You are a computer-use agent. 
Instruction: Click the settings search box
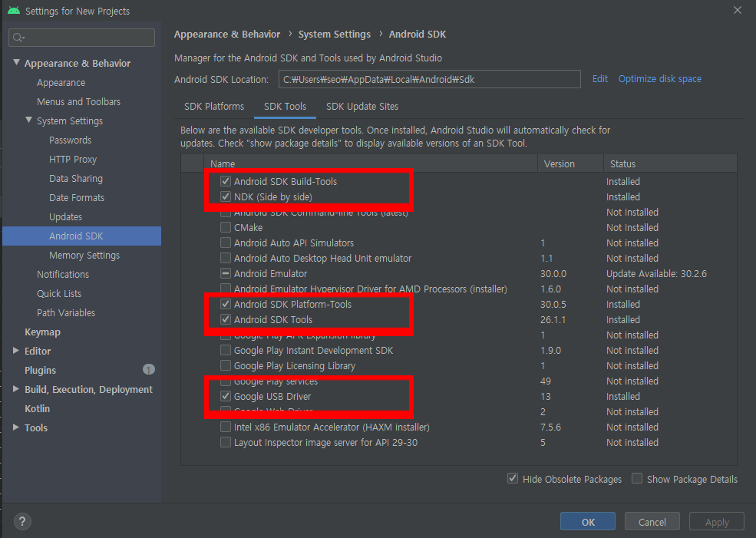(x=81, y=38)
